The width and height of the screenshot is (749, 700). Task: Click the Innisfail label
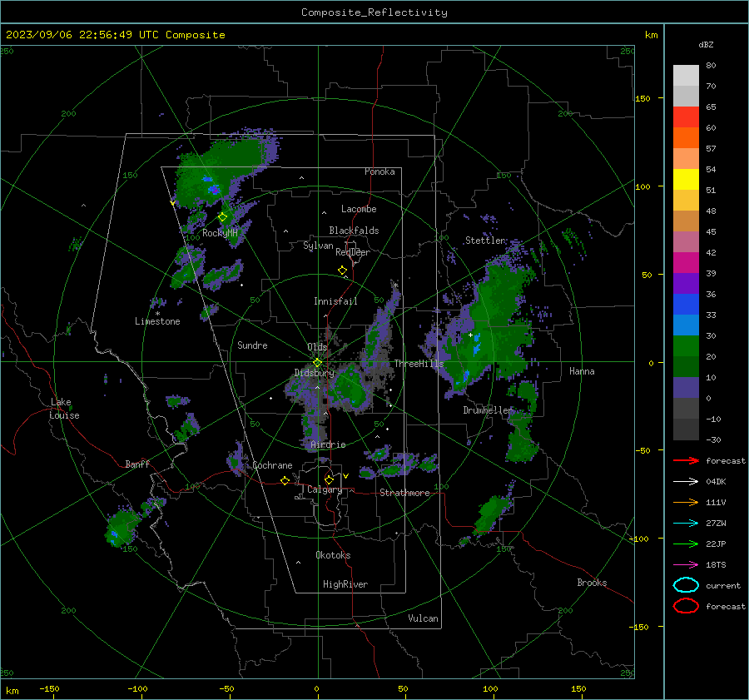pos(335,301)
